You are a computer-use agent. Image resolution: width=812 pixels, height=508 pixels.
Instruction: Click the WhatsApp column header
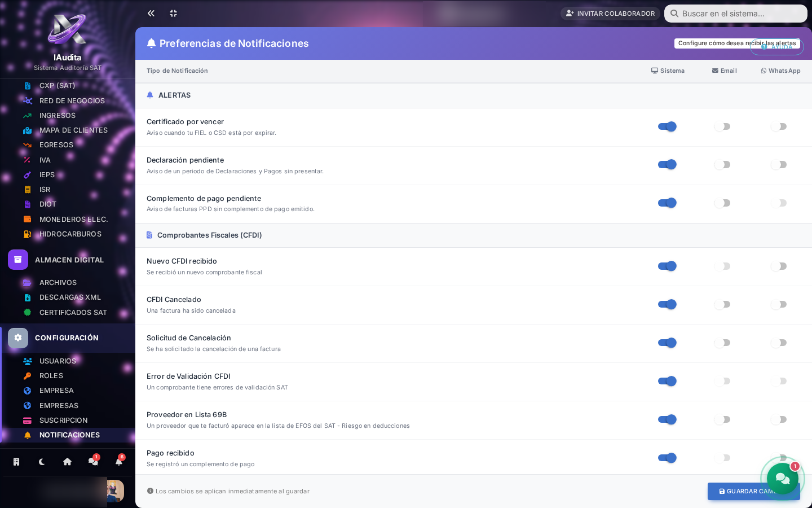(780, 71)
